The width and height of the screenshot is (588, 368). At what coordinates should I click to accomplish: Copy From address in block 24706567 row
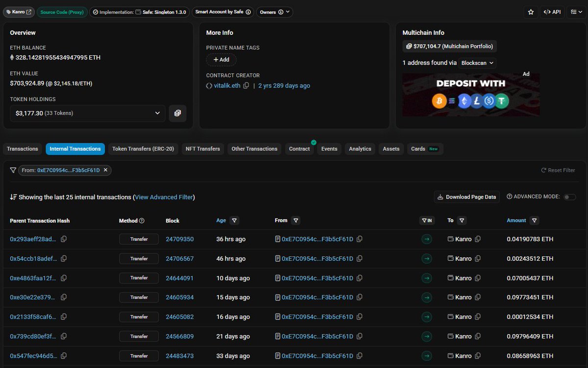pyautogui.click(x=360, y=259)
